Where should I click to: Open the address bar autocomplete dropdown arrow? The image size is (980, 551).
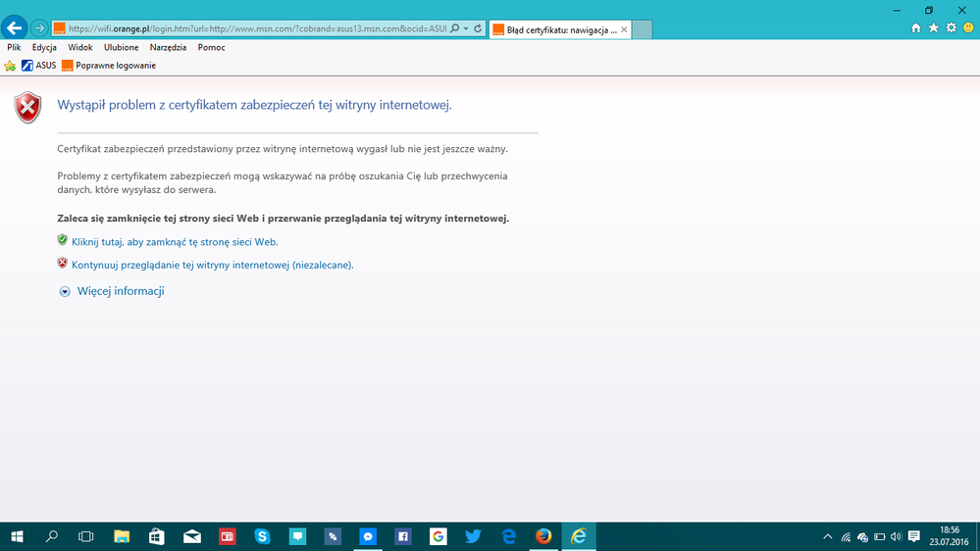465,29
